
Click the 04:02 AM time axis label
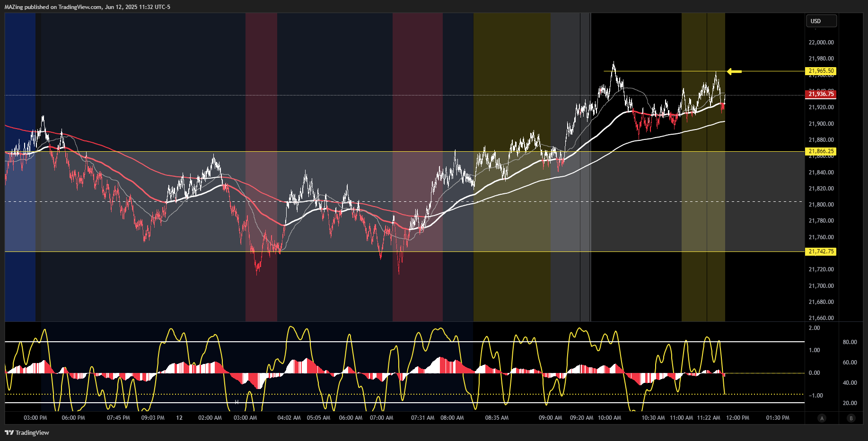coord(289,418)
